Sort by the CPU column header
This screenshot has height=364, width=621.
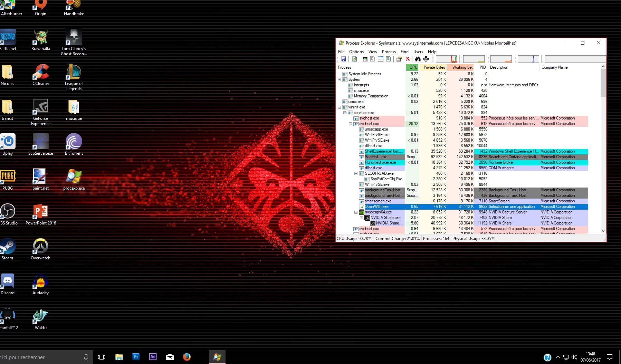coord(412,67)
